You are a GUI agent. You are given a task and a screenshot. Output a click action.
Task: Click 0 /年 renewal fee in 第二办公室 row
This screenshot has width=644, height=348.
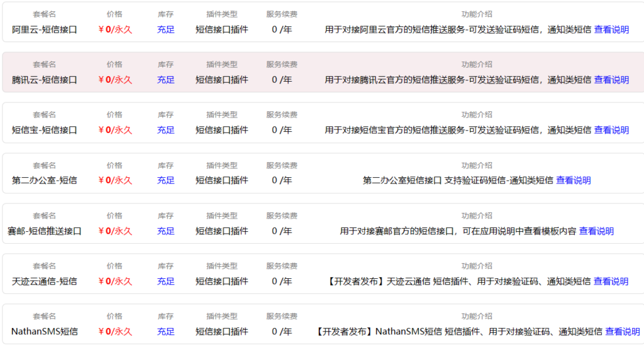(282, 180)
